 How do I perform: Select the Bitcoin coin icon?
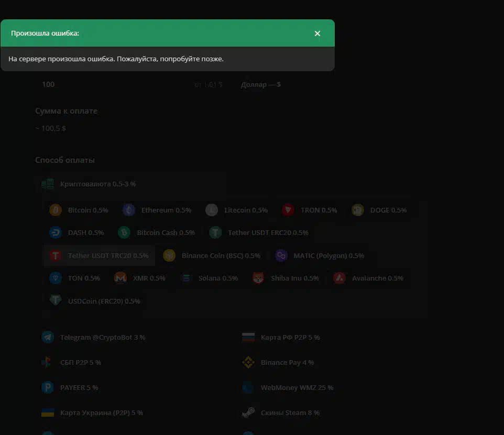56,210
